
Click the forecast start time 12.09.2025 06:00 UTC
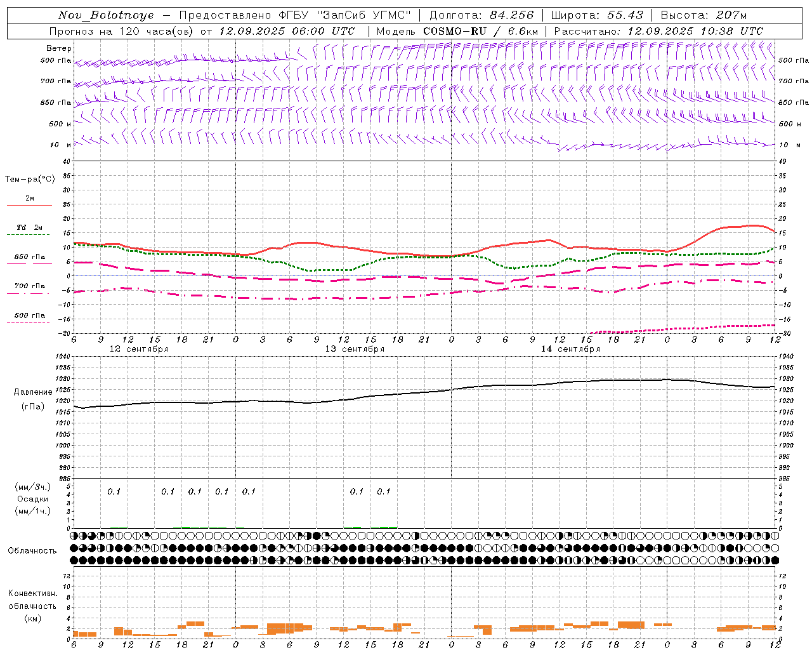click(287, 31)
